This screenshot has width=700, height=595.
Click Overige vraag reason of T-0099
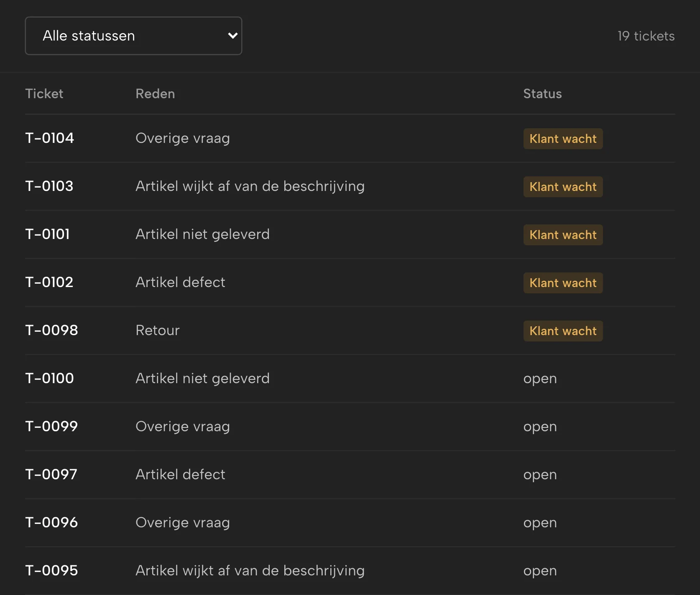click(183, 427)
